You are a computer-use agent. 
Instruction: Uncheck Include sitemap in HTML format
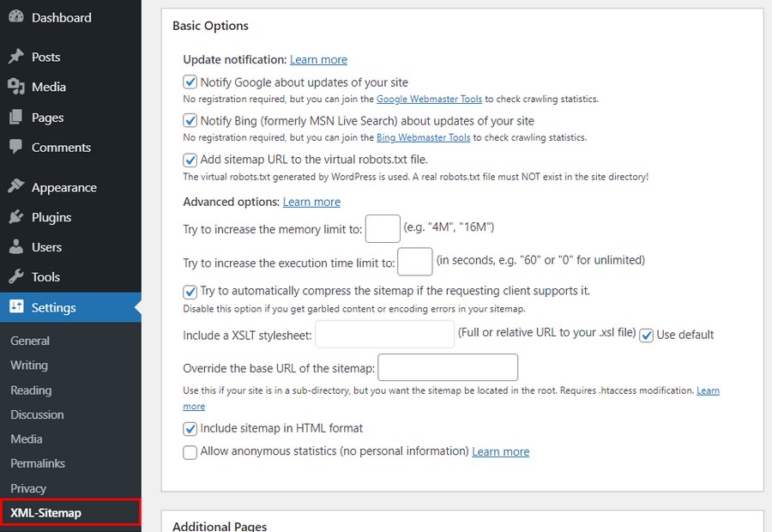(190, 428)
